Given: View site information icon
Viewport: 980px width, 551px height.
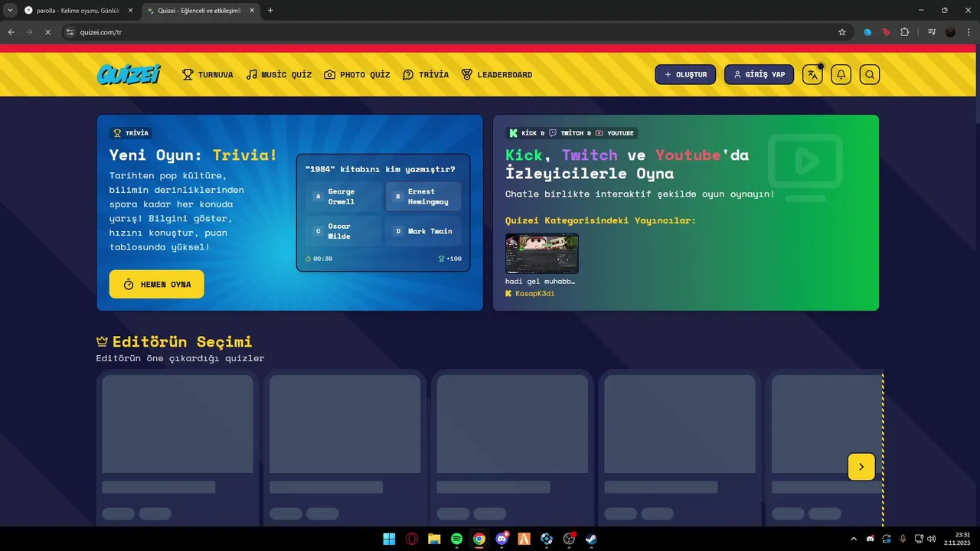Looking at the screenshot, I should coord(70,32).
